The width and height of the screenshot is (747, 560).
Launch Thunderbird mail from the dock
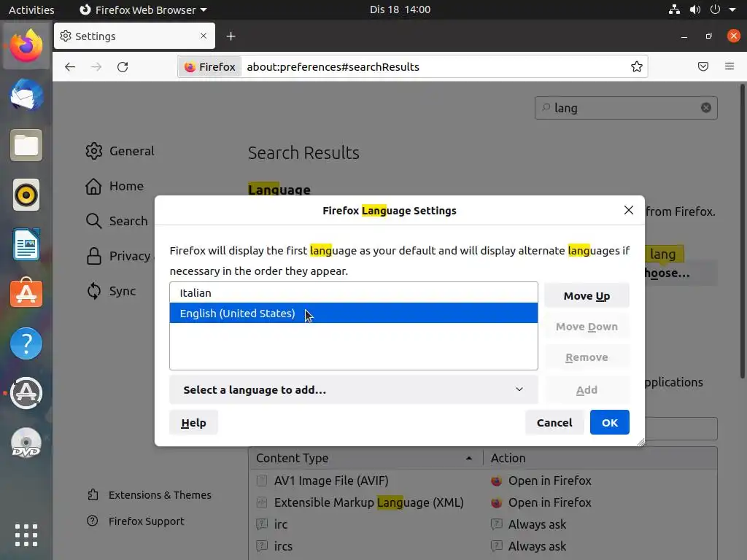coord(26,96)
